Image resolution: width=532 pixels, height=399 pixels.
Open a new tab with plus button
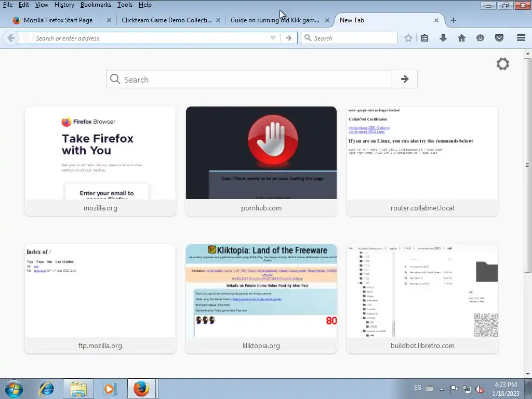[453, 20]
